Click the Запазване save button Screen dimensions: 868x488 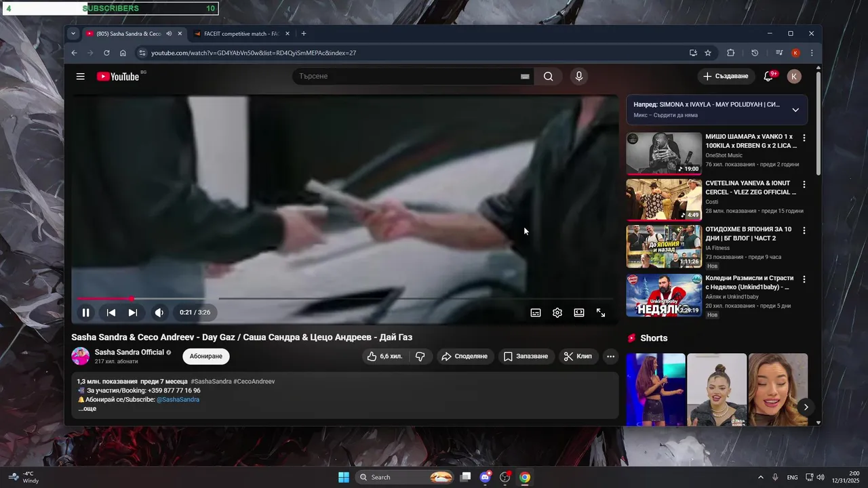pos(526,357)
